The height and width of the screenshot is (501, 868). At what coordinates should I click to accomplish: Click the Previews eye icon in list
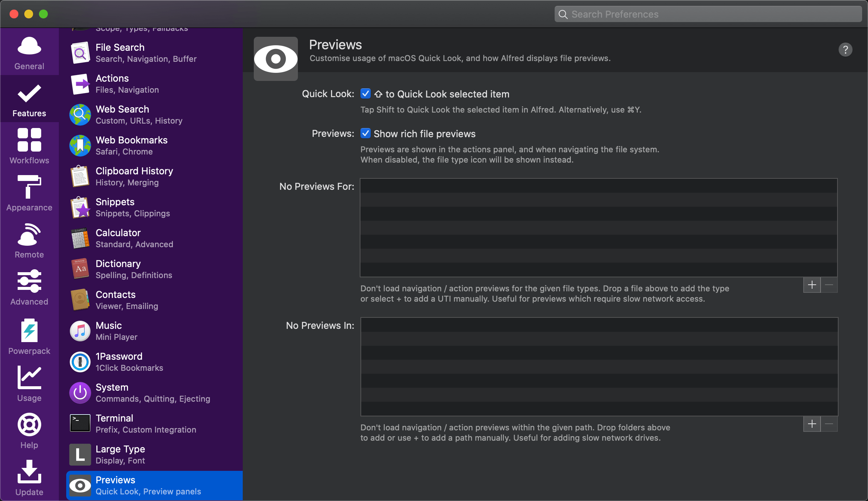80,486
